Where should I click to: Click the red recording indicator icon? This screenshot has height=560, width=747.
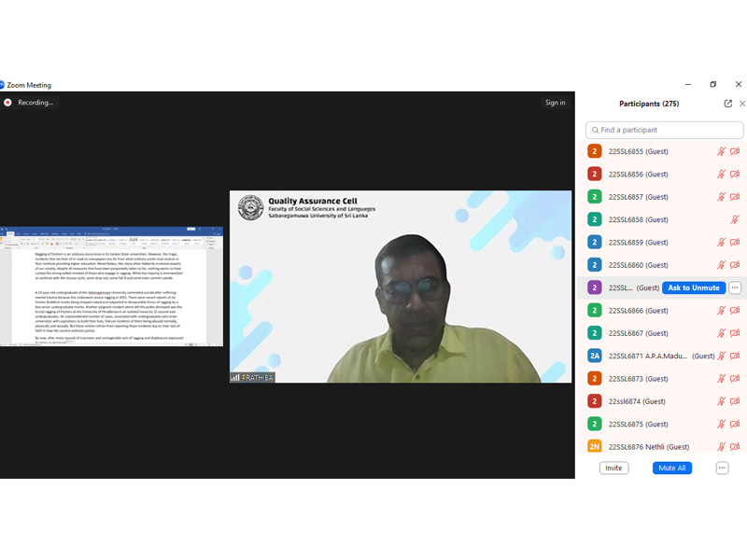click(7, 103)
